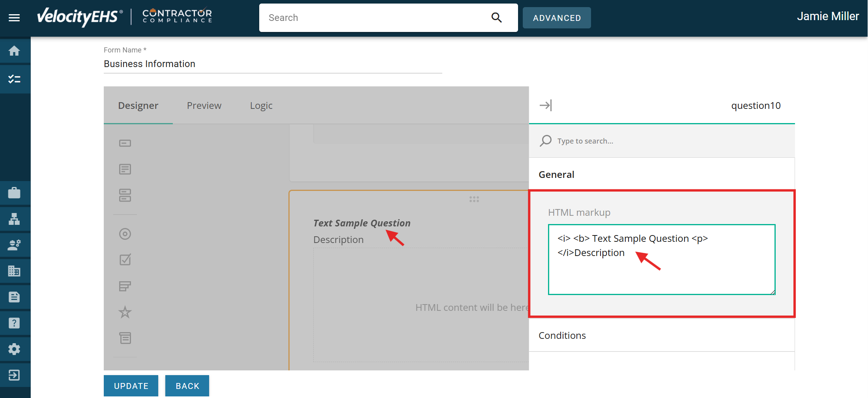This screenshot has width=868, height=398.
Task: Collapse the question10 properties panel
Action: pyautogui.click(x=546, y=105)
